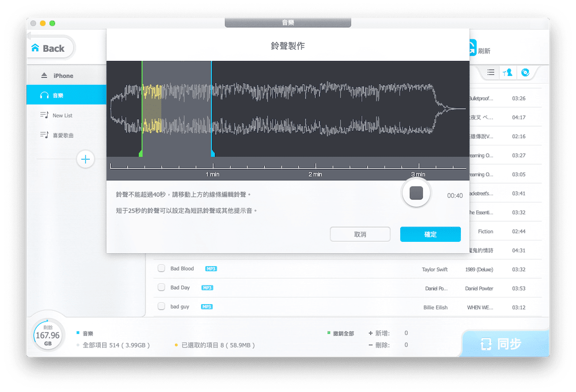Click the 02:16 duration in song list

(x=519, y=136)
